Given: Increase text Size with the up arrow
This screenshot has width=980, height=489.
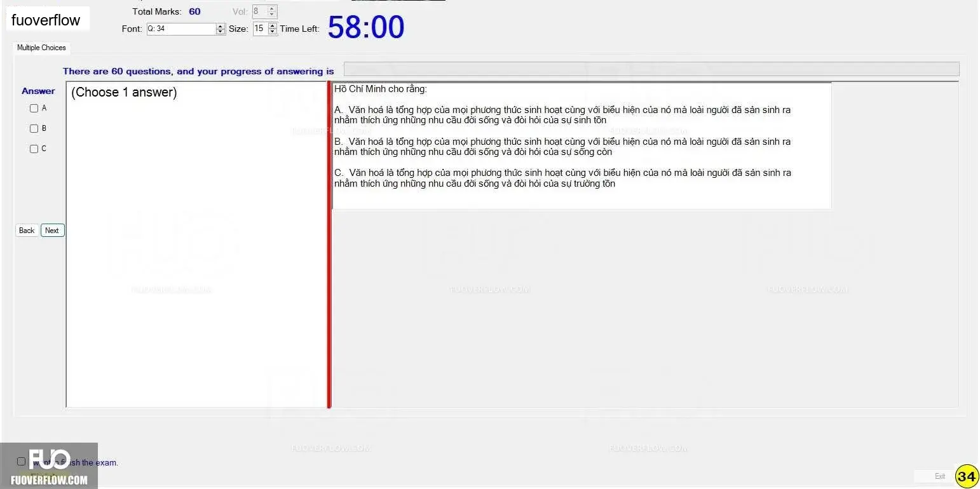Looking at the screenshot, I should [x=273, y=25].
